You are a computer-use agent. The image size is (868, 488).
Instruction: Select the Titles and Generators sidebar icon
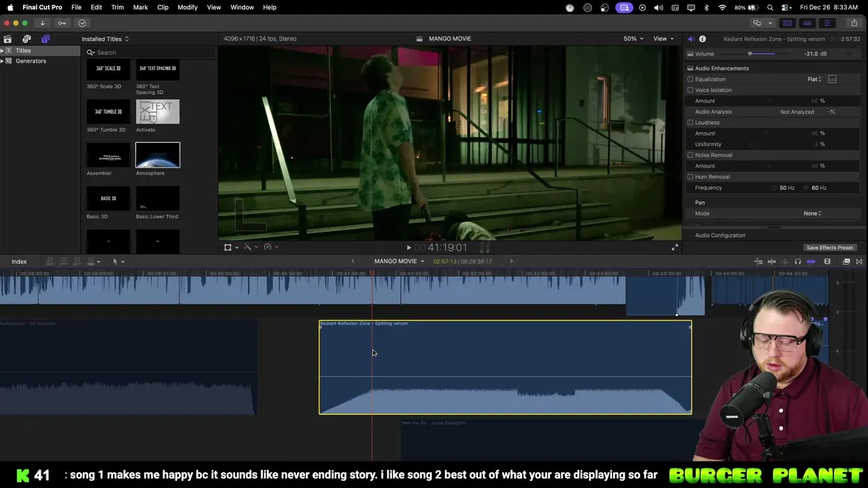(x=45, y=39)
